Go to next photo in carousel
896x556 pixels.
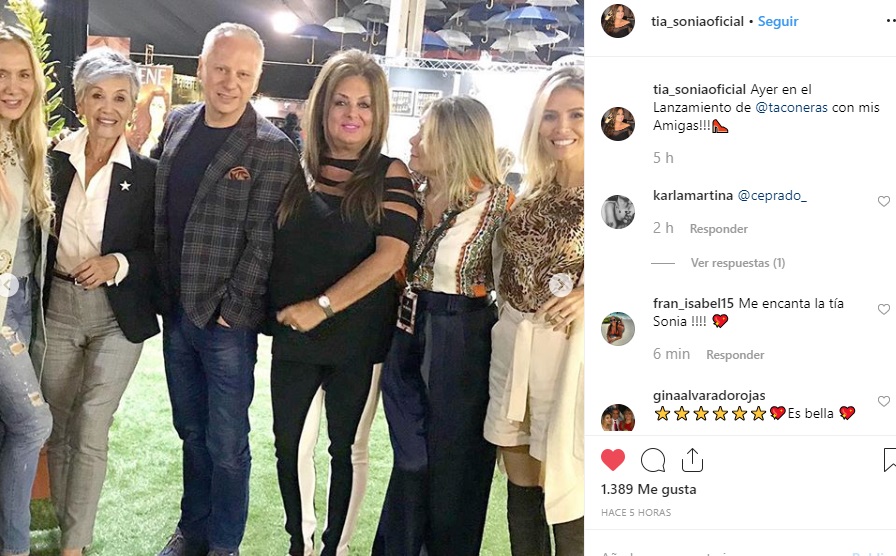click(561, 285)
